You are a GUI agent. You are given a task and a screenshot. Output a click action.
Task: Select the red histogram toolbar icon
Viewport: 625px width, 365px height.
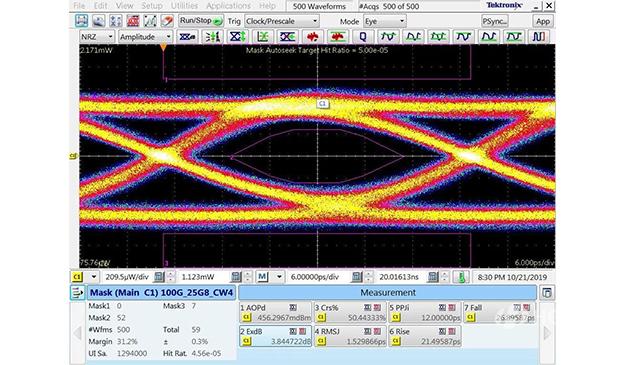(133, 21)
